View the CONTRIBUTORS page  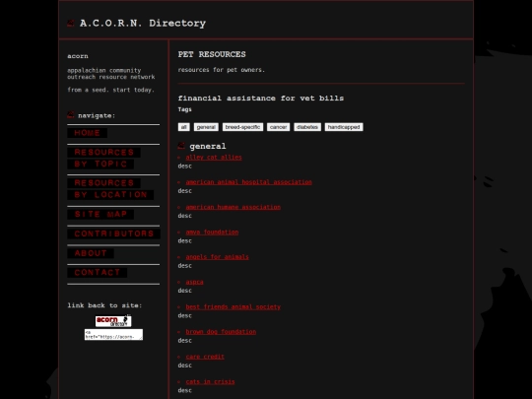coord(113,233)
